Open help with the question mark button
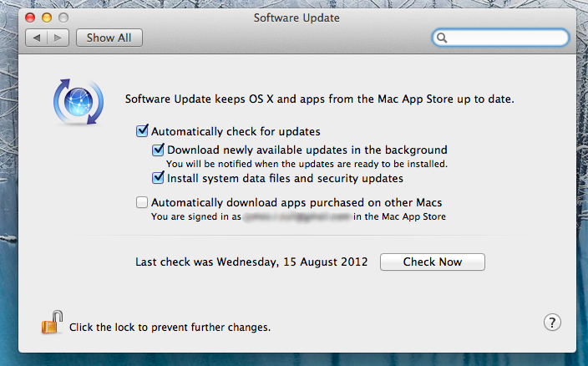Image resolution: width=588 pixels, height=366 pixels. pyautogui.click(x=552, y=322)
